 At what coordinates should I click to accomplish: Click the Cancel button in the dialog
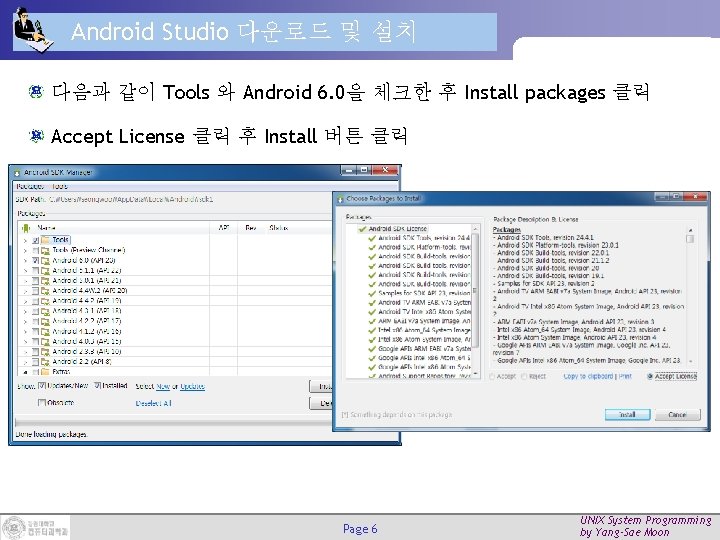pos(677,415)
